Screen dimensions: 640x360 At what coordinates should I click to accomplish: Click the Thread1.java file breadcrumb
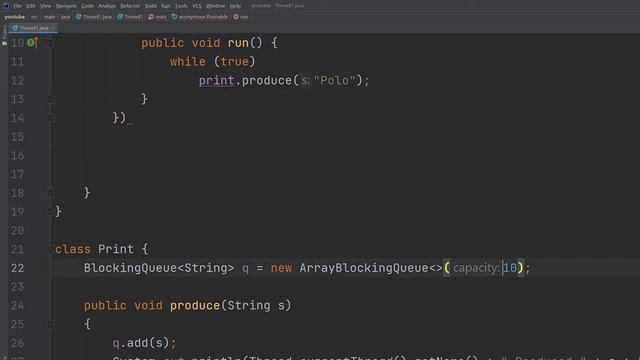94,17
